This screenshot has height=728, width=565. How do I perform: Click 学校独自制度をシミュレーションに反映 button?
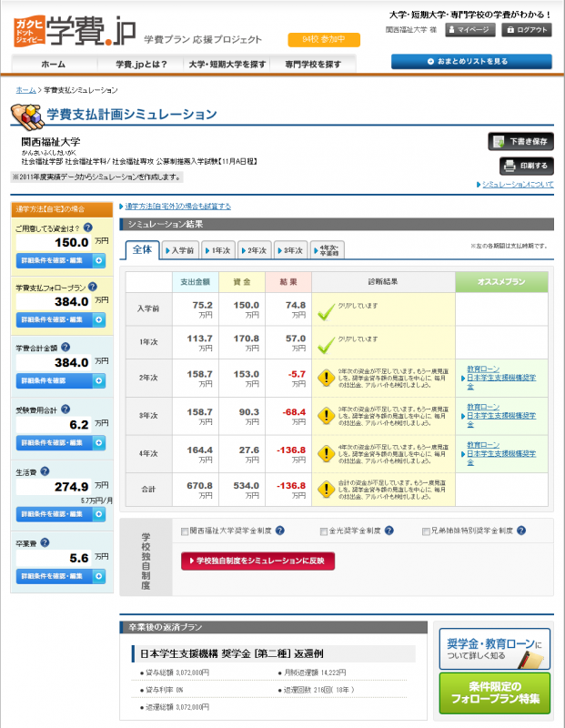click(257, 561)
